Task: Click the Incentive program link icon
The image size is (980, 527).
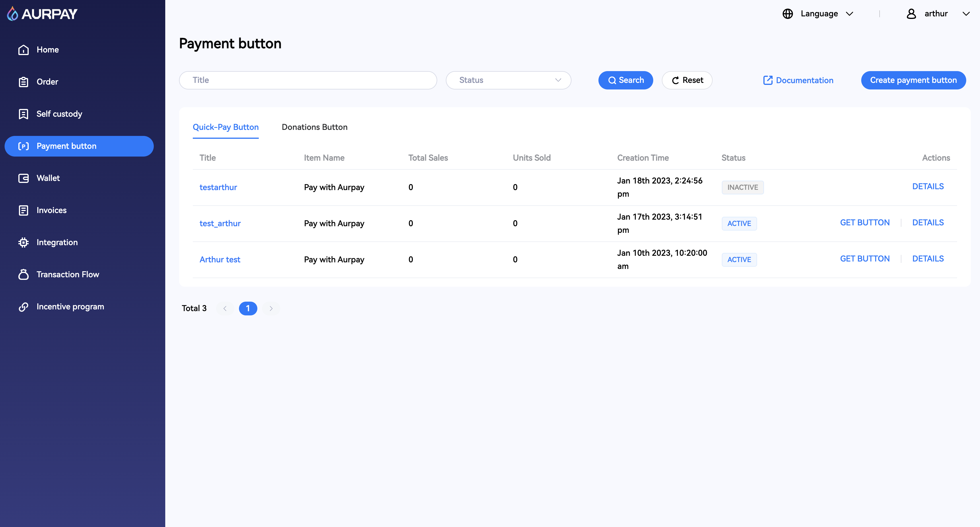Action: 24,307
